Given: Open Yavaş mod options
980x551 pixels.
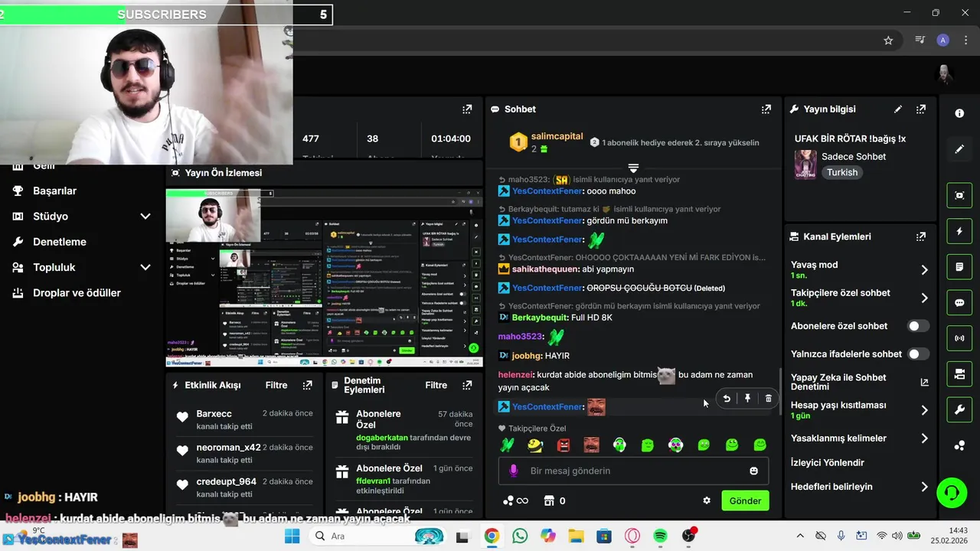Looking at the screenshot, I should point(859,269).
